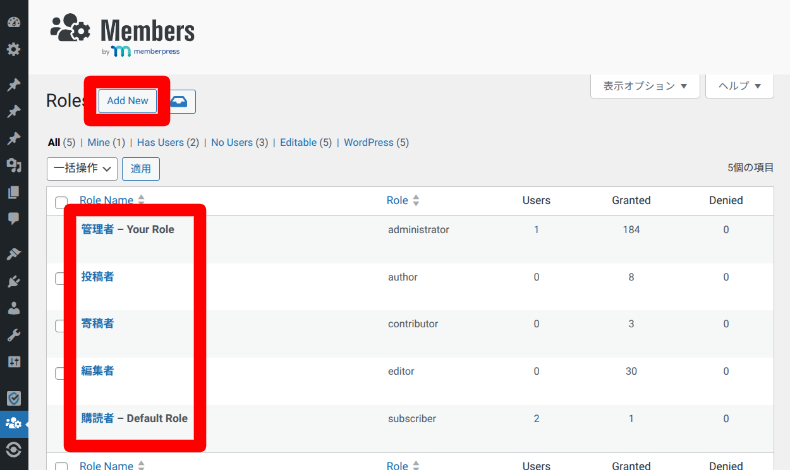This screenshot has width=790, height=470.
Task: Open the 寄稿者 role link
Action: [97, 323]
